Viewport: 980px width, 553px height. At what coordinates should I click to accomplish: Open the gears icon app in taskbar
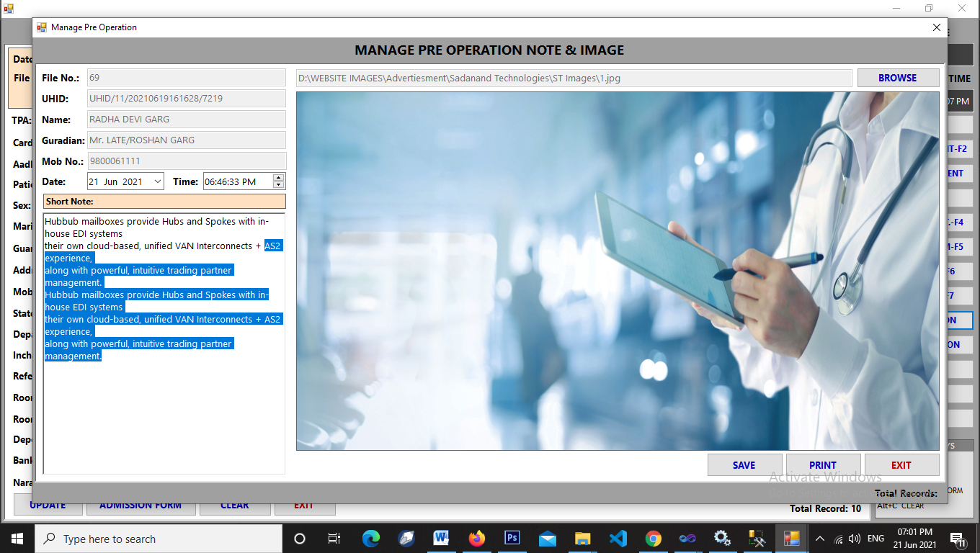coord(723,539)
